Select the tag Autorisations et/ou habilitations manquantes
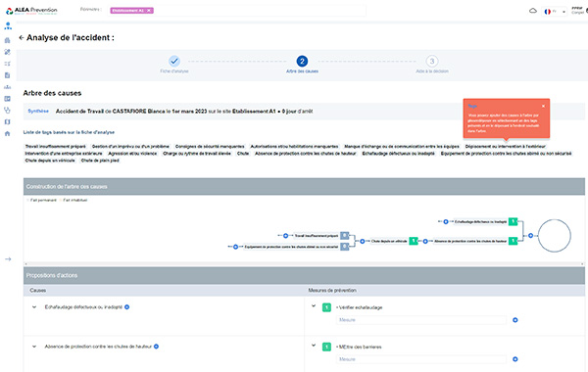This screenshot has height=372, width=588. [x=294, y=147]
